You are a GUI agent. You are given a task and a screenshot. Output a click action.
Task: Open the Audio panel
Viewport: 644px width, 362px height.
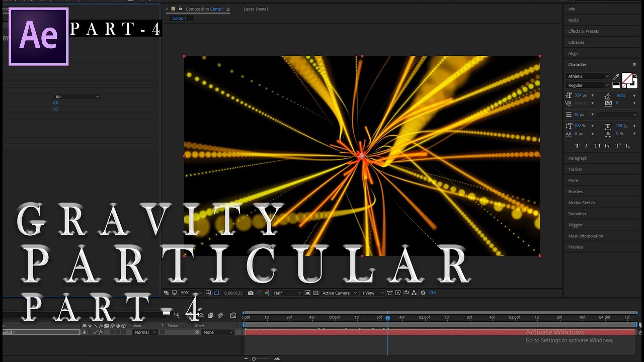coord(574,20)
